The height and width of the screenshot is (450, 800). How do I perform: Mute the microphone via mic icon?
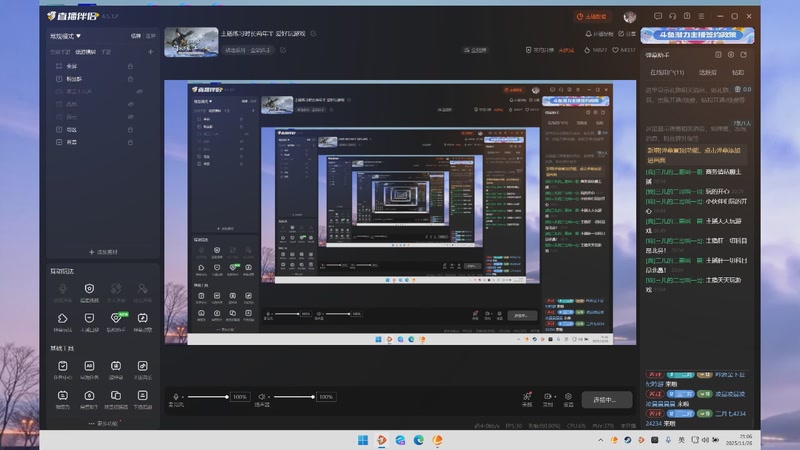point(176,396)
